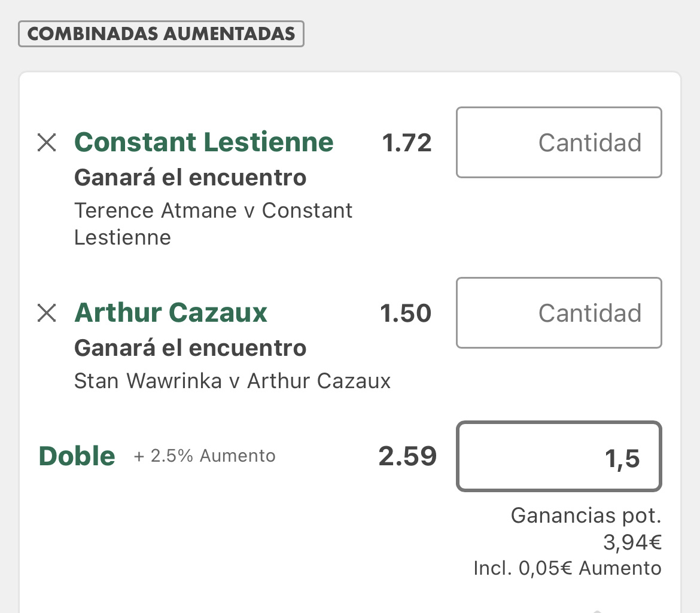Click the 1.72 odds value

tap(407, 143)
